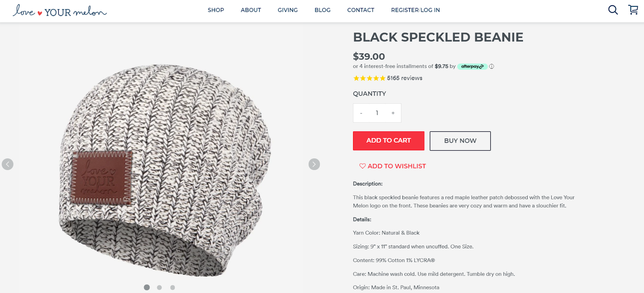Increase quantity with the plus button

393,113
